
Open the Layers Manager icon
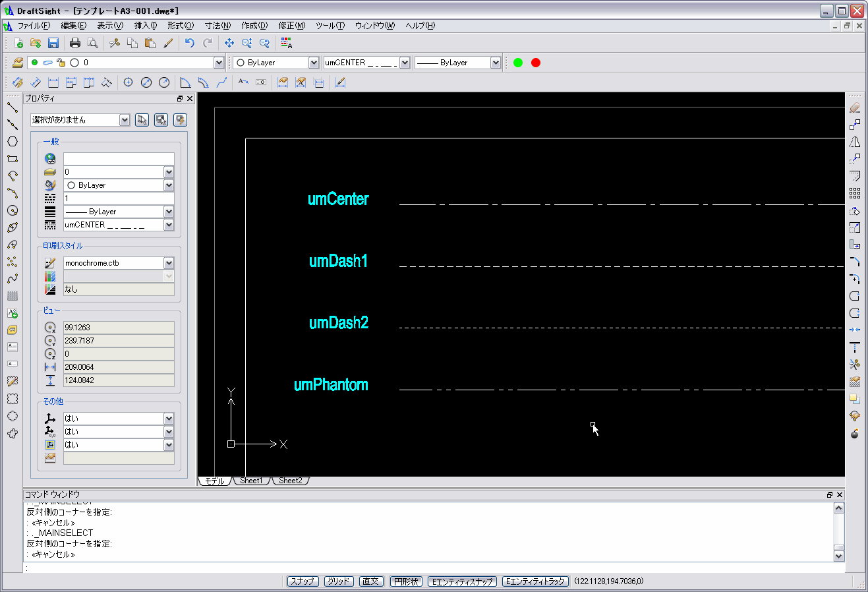(x=18, y=63)
